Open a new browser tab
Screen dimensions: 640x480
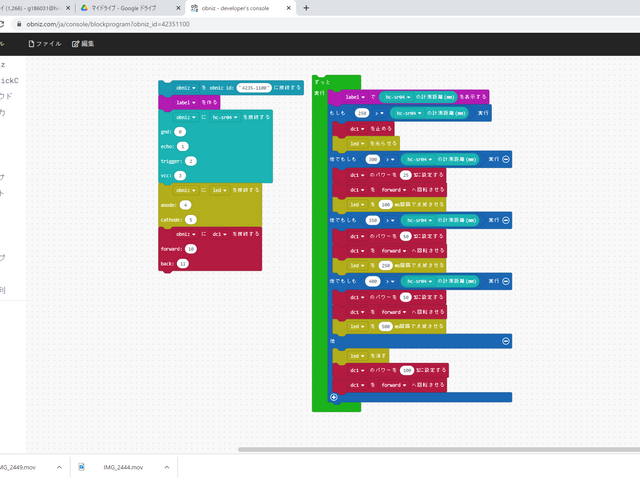coord(306,8)
